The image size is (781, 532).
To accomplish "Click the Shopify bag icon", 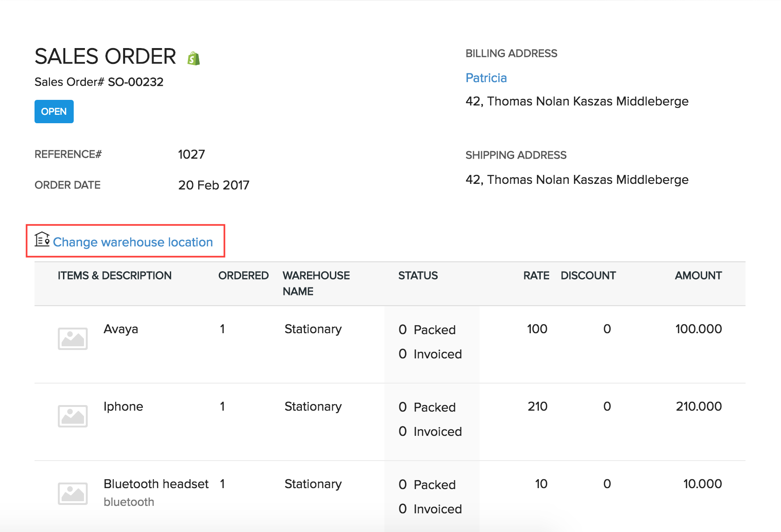I will pos(194,58).
